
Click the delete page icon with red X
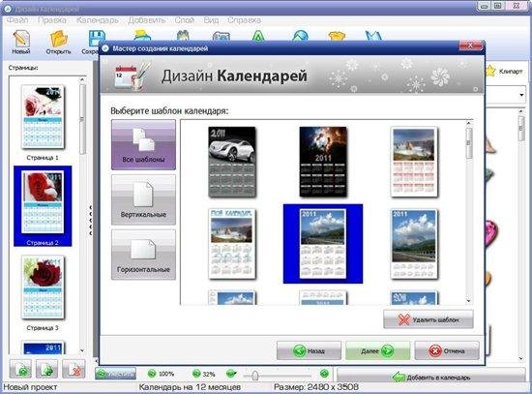pos(74,369)
